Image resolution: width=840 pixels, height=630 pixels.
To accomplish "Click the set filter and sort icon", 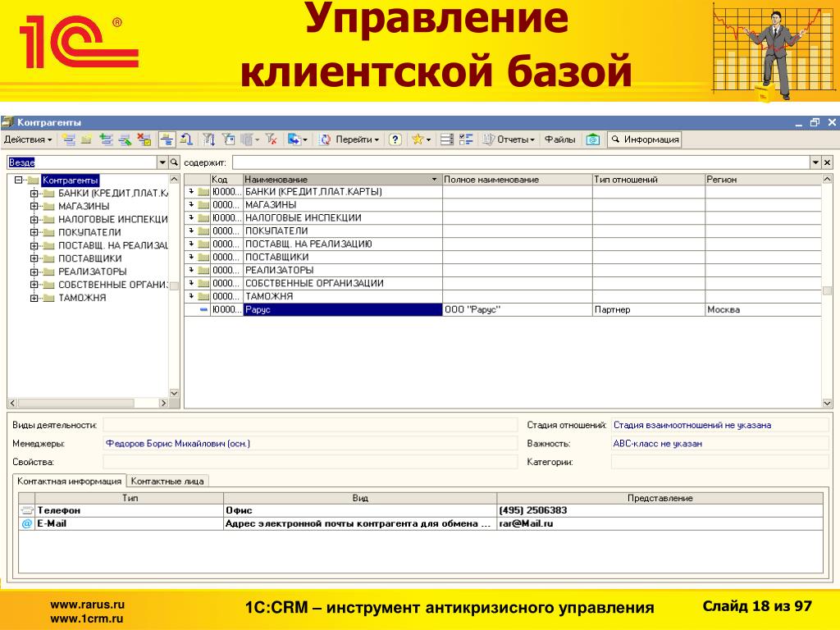I will click(208, 139).
